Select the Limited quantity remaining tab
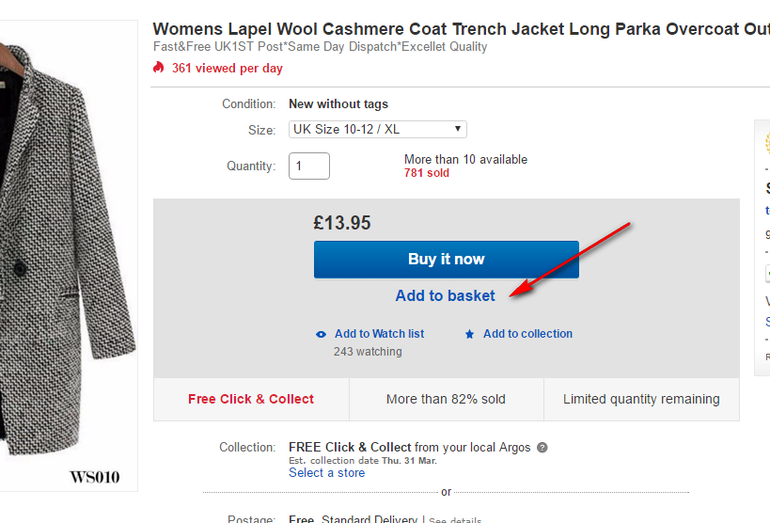Image resolution: width=770 pixels, height=523 pixels. 641,399
